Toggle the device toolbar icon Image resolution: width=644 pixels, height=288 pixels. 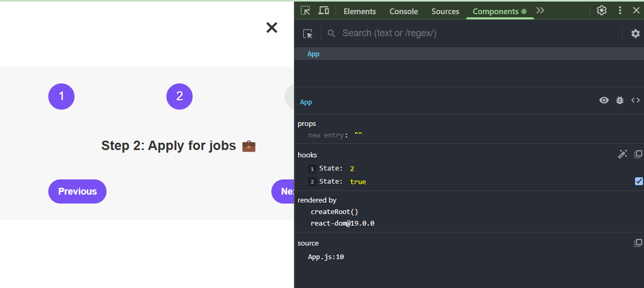pyautogui.click(x=324, y=10)
